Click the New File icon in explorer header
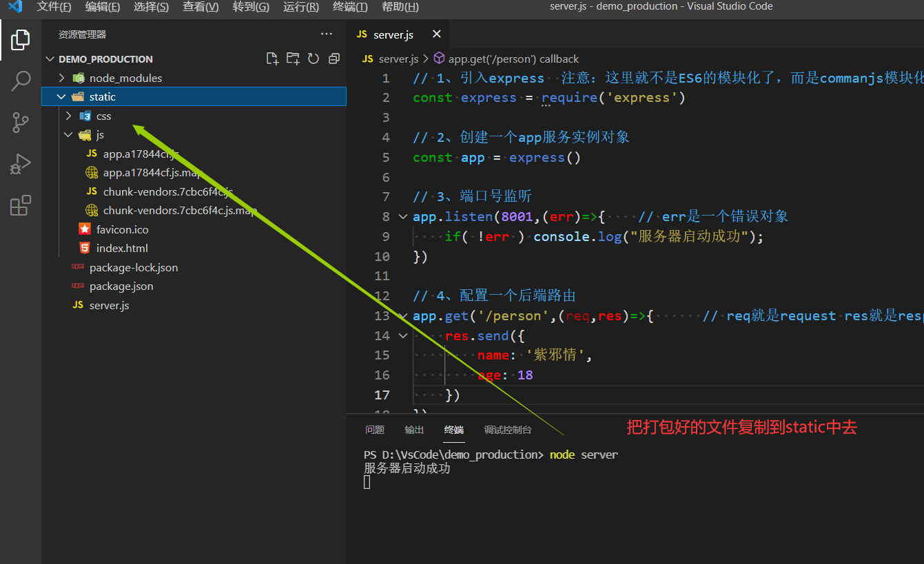Viewport: 924px width, 564px height. point(272,59)
